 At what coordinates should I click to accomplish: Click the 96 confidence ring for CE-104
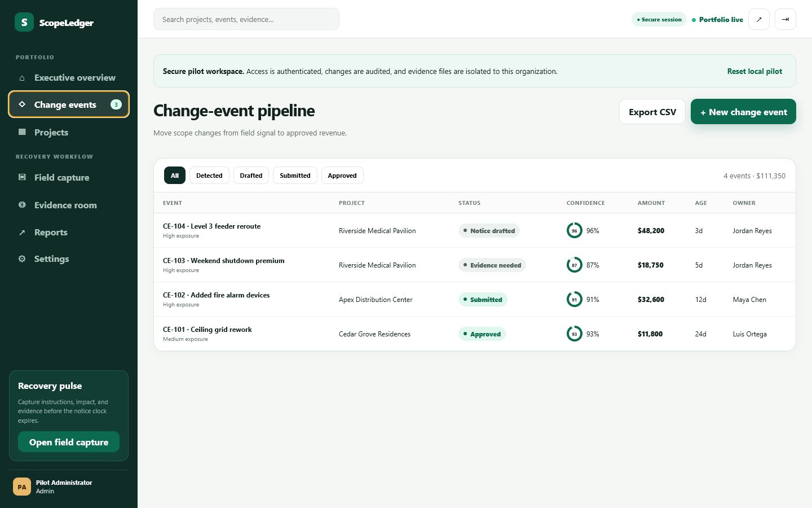tap(574, 230)
